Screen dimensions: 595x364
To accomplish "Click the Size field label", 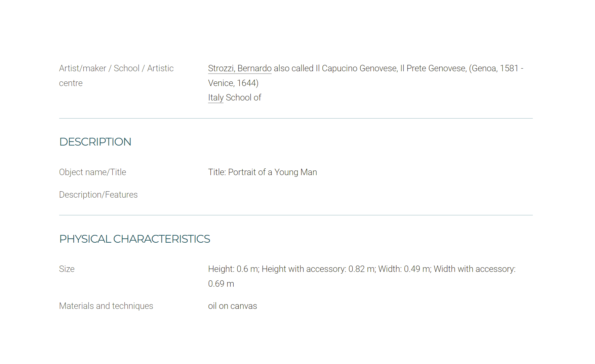I will click(67, 269).
